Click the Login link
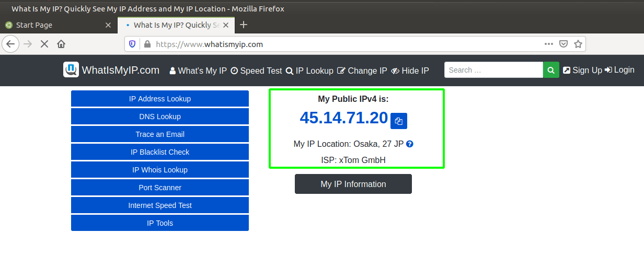The height and width of the screenshot is (267, 644). pos(619,70)
